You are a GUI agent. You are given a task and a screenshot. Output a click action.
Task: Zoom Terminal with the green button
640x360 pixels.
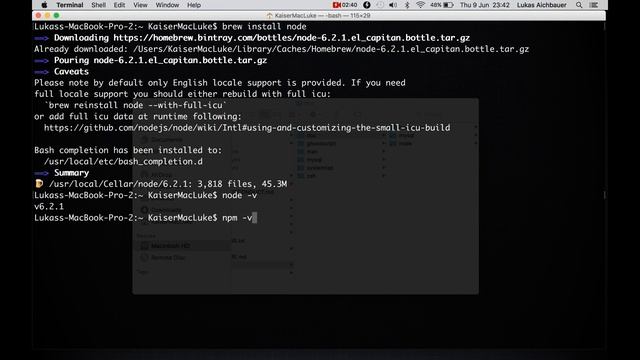pyautogui.click(x=56, y=16)
